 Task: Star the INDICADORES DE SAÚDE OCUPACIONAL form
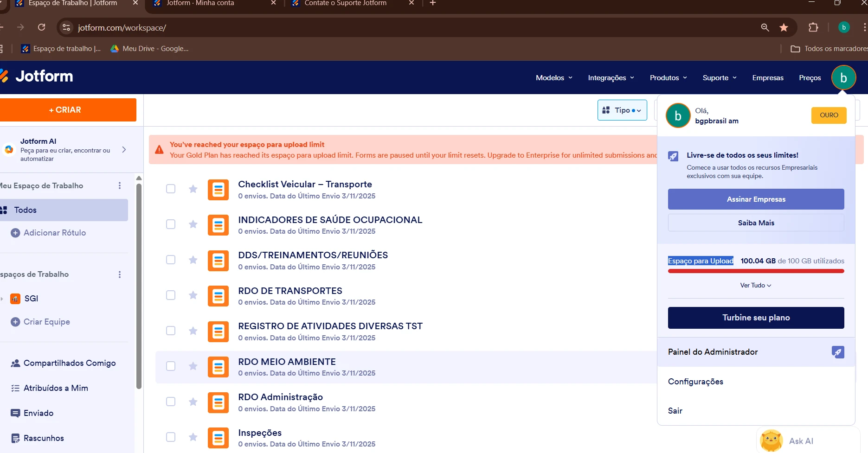(x=193, y=224)
